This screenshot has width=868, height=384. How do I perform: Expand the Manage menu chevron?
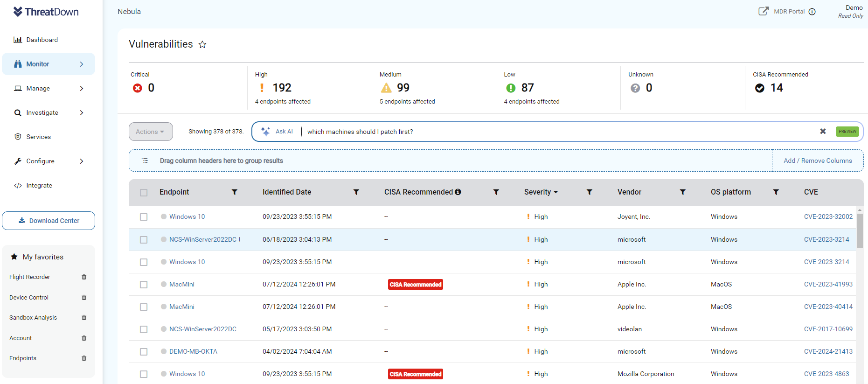tap(82, 88)
